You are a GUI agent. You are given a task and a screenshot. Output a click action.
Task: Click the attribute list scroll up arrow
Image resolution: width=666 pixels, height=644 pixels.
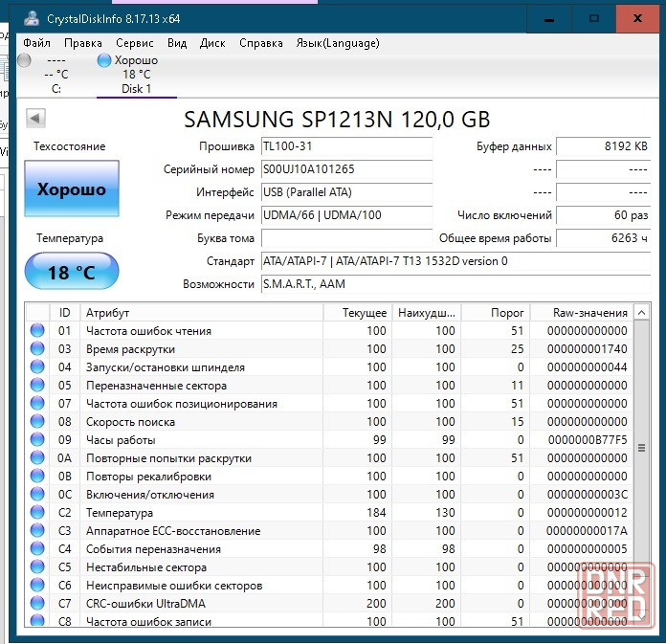pos(642,313)
